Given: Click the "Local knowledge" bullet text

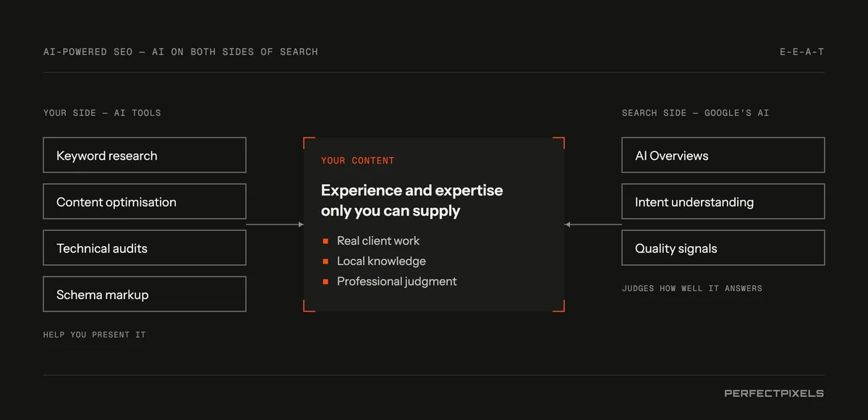Looking at the screenshot, I should pos(381,261).
